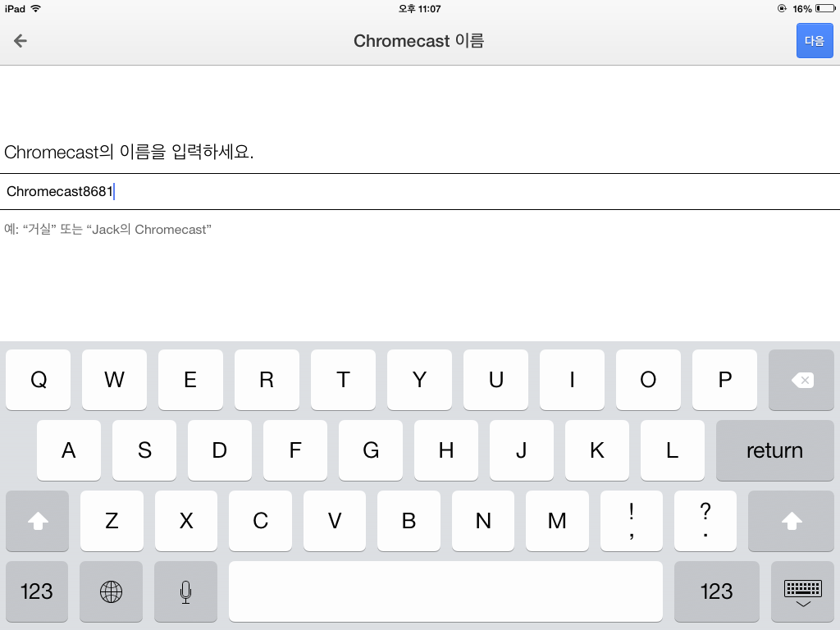Tap the question mark and period key
The height and width of the screenshot is (630, 840).
pyautogui.click(x=705, y=521)
